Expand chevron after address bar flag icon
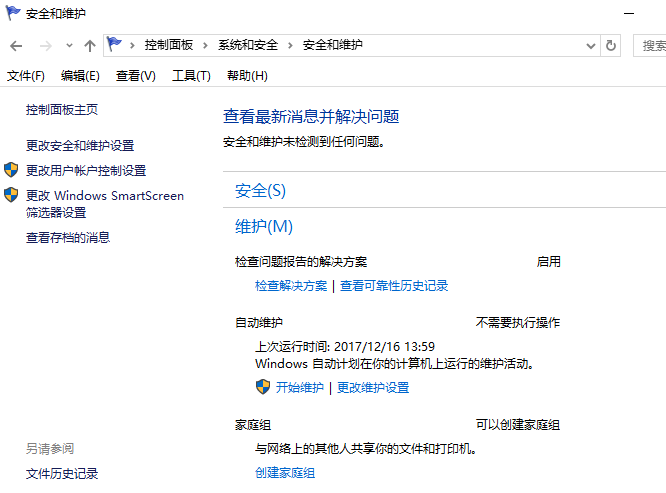This screenshot has height=493, width=666. (x=132, y=45)
